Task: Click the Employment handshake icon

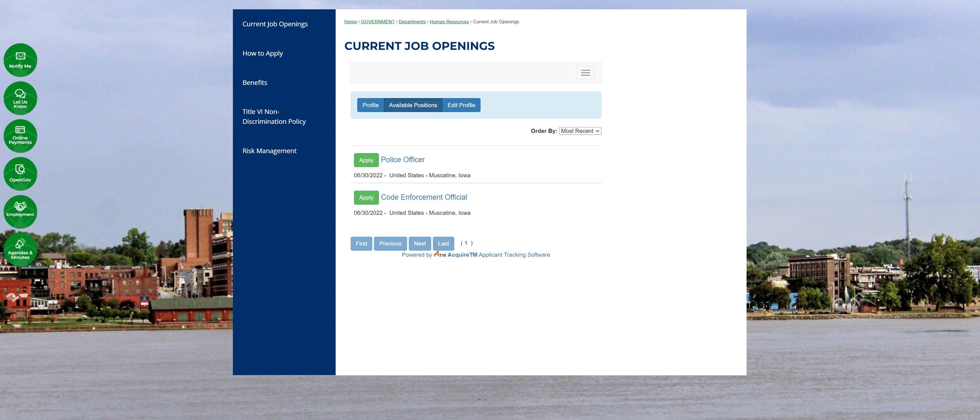Action: point(20,212)
